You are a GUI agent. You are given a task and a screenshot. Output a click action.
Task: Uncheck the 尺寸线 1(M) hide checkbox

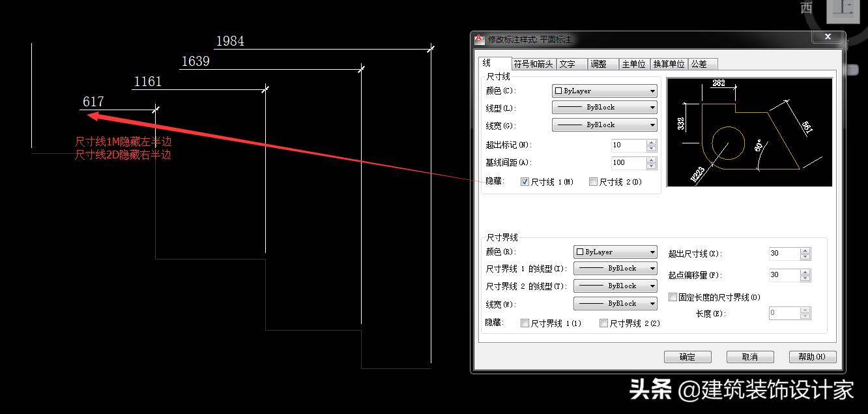[x=525, y=181]
